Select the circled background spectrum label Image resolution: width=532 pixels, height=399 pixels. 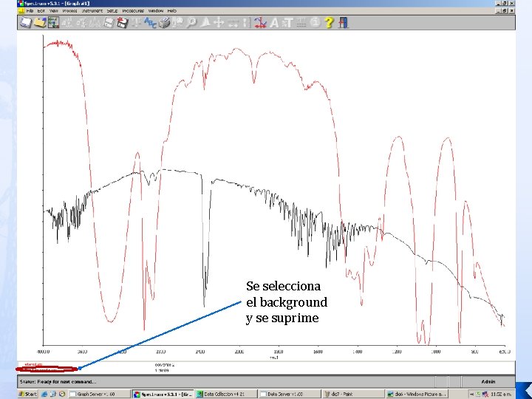(x=44, y=369)
